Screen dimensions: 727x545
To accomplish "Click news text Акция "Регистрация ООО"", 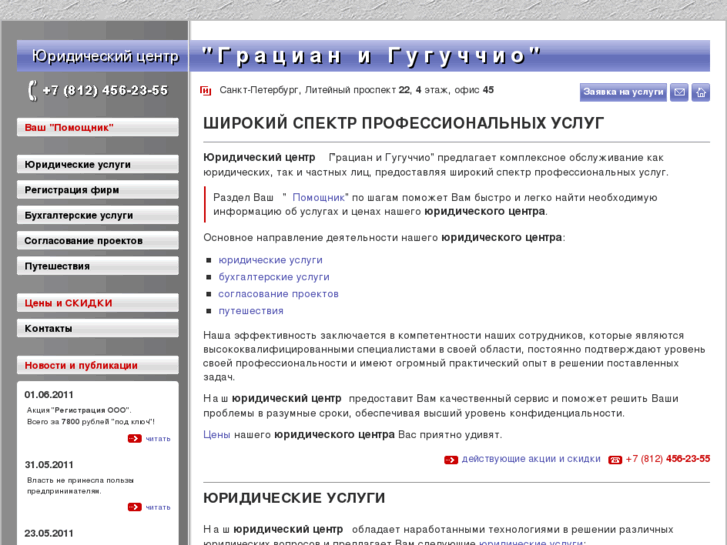I will [79, 410].
